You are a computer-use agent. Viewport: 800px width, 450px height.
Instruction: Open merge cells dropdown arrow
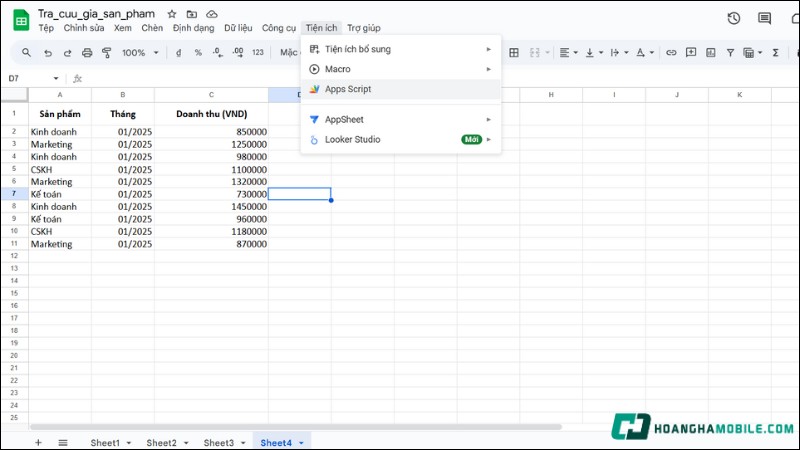(547, 53)
